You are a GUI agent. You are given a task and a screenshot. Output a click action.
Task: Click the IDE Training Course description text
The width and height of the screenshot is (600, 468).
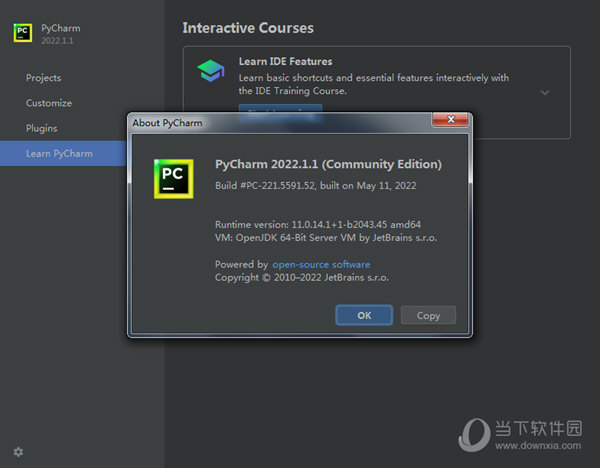pyautogui.click(x=373, y=84)
